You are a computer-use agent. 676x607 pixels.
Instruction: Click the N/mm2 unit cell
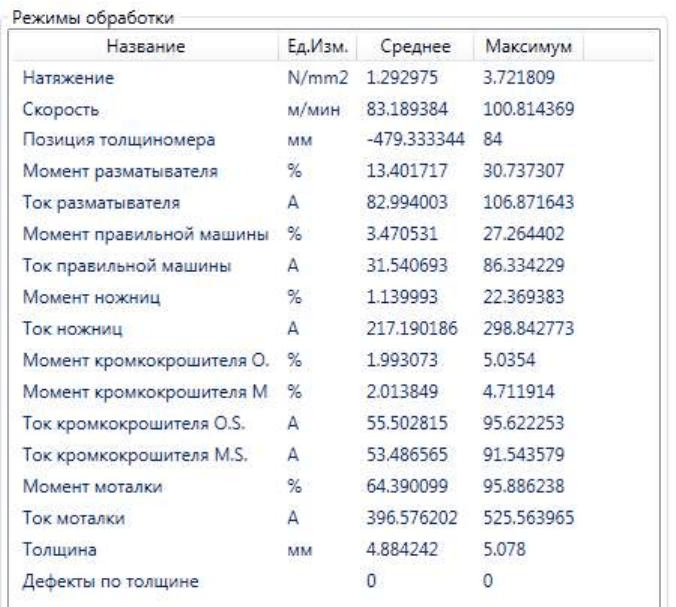(318, 78)
